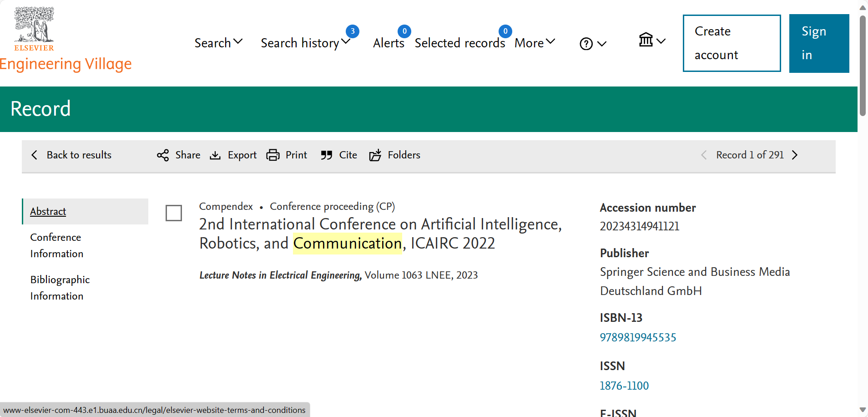Screen dimensions: 868x417
Task: Jump to Conference Information section
Action: point(57,245)
